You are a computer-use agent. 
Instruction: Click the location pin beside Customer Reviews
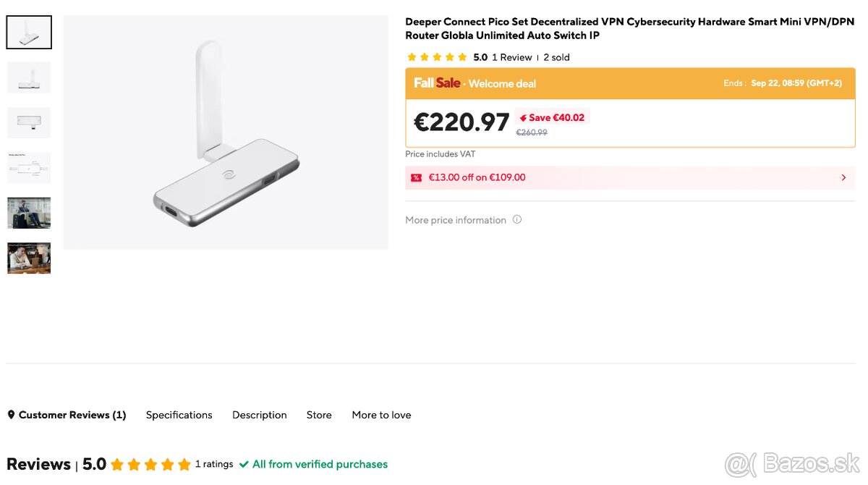coord(10,414)
